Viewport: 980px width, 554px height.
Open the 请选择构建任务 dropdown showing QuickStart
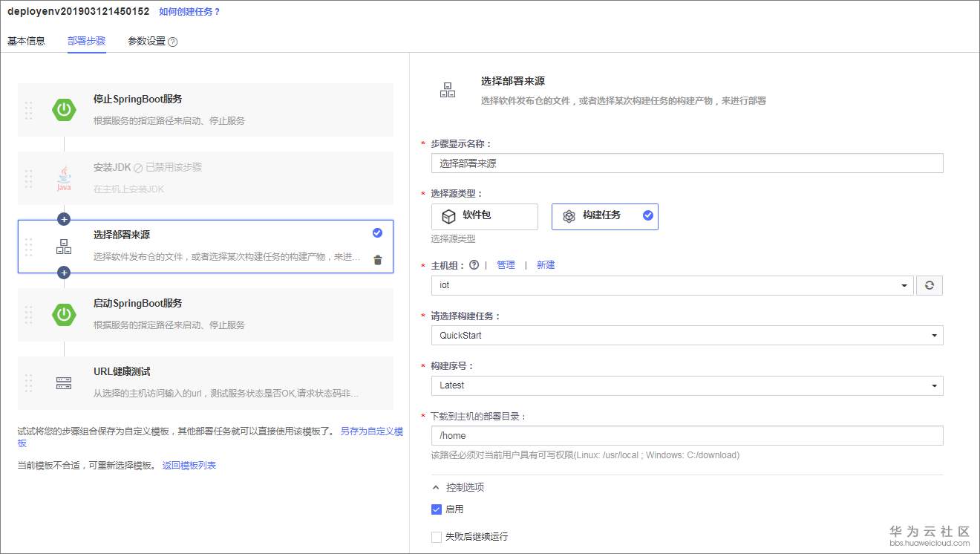click(x=687, y=335)
